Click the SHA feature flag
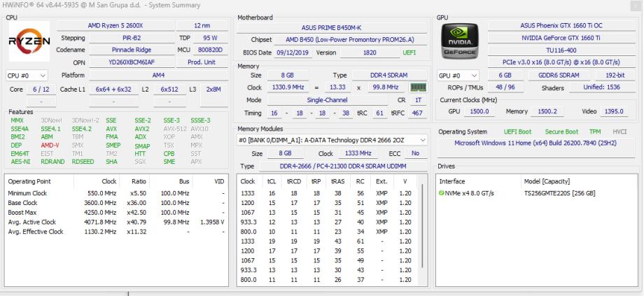644x296 pixels. click(x=112, y=162)
